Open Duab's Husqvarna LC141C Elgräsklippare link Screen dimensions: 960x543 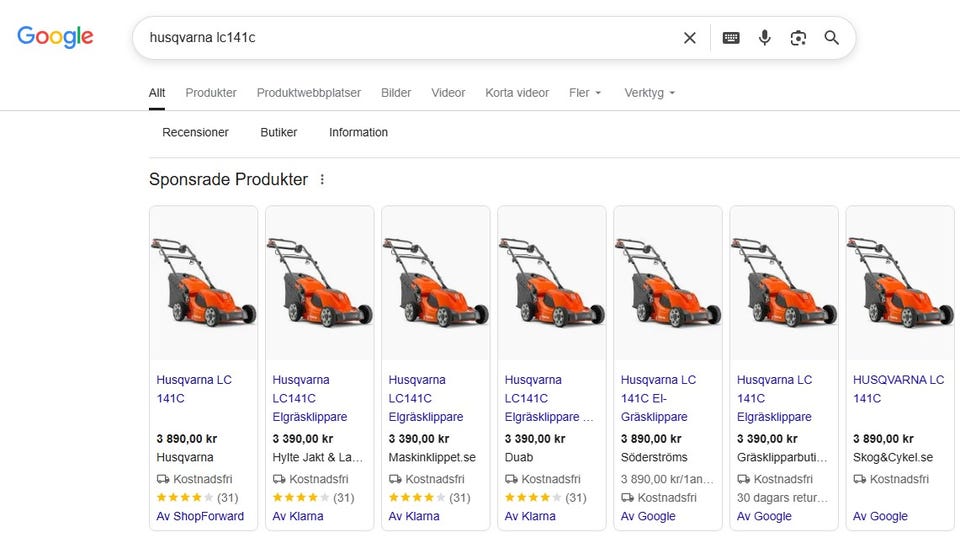point(549,398)
